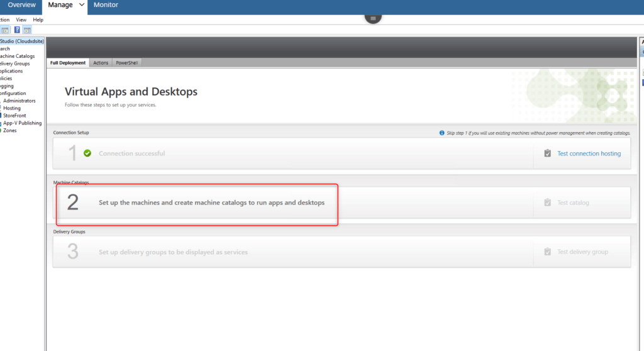This screenshot has width=644, height=351.
Task: Click the Skip step 1 hint text
Action: pos(538,133)
